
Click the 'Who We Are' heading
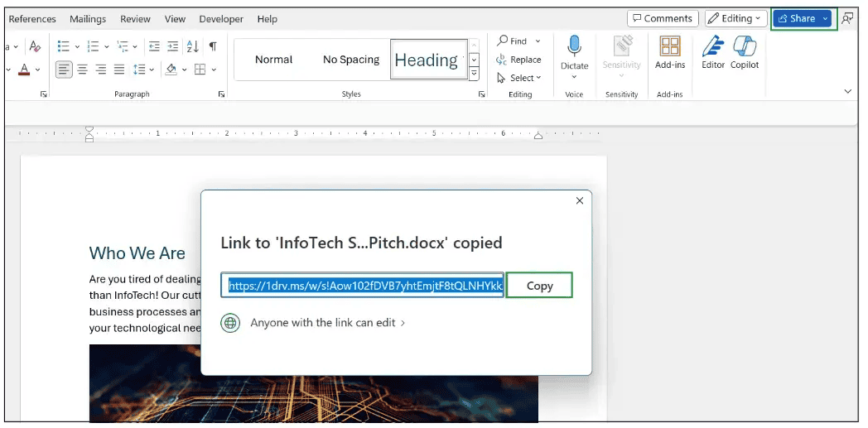(x=137, y=253)
